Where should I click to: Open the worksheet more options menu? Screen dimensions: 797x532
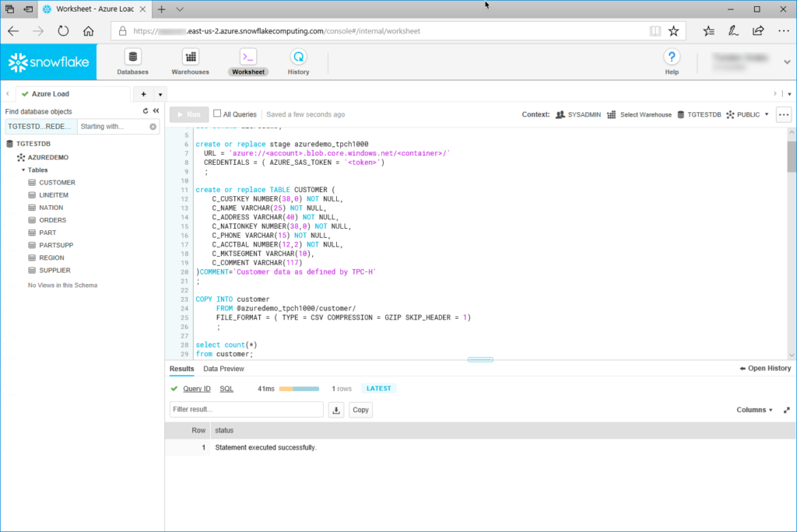784,114
